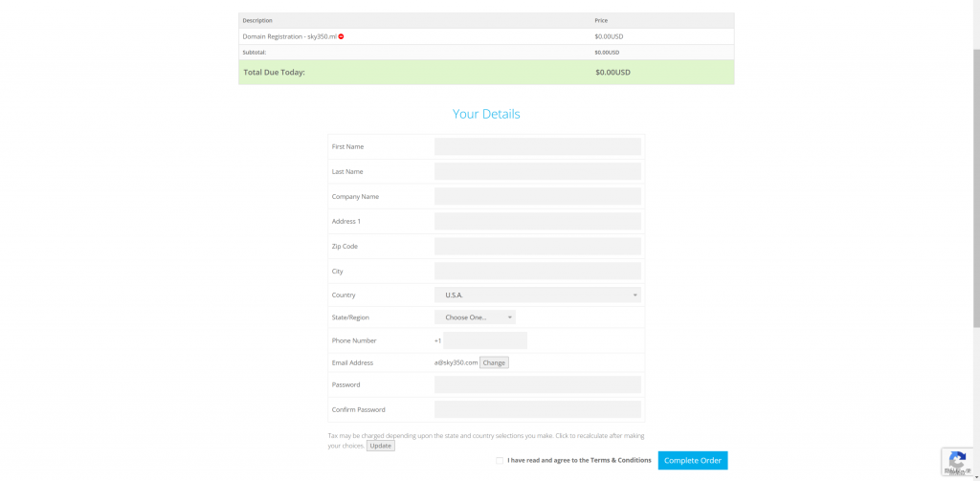Check the Terms & Conditions agreement box
Screen dimensions: 980x481
coord(500,460)
